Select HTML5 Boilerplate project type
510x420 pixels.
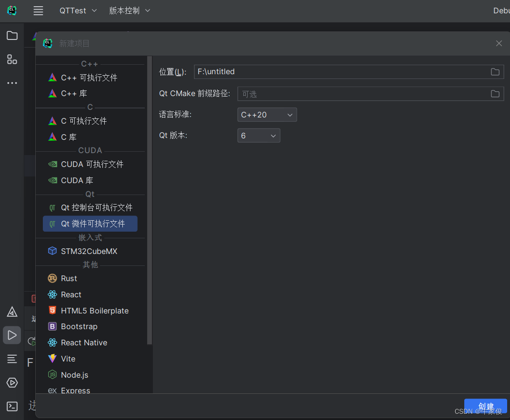pyautogui.click(x=90, y=311)
